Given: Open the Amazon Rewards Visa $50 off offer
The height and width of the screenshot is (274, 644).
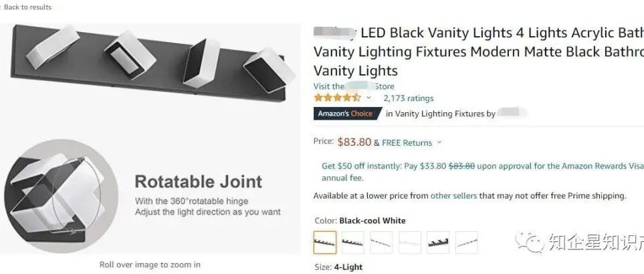Looking at the screenshot, I should click(x=481, y=166).
